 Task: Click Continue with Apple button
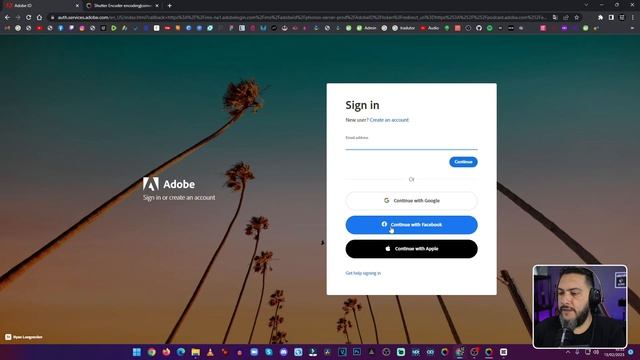pyautogui.click(x=411, y=249)
